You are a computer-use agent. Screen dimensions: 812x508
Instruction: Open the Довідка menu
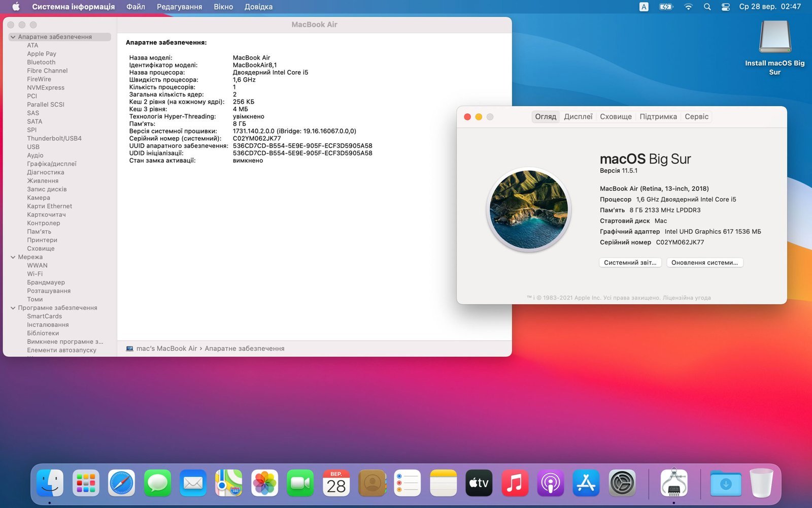(x=258, y=7)
